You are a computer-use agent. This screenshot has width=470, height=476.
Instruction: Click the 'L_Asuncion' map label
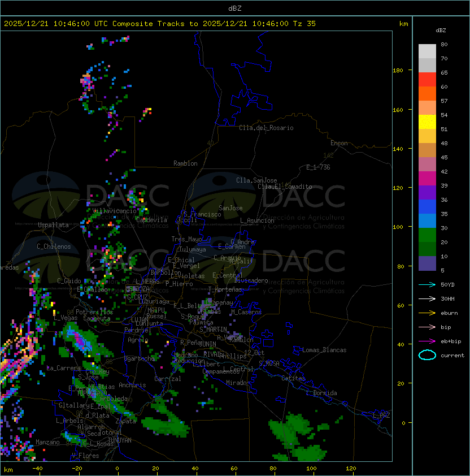click(x=257, y=220)
